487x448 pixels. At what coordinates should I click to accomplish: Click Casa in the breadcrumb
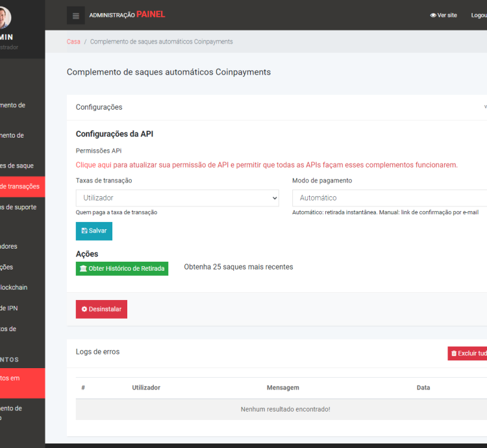click(x=73, y=42)
